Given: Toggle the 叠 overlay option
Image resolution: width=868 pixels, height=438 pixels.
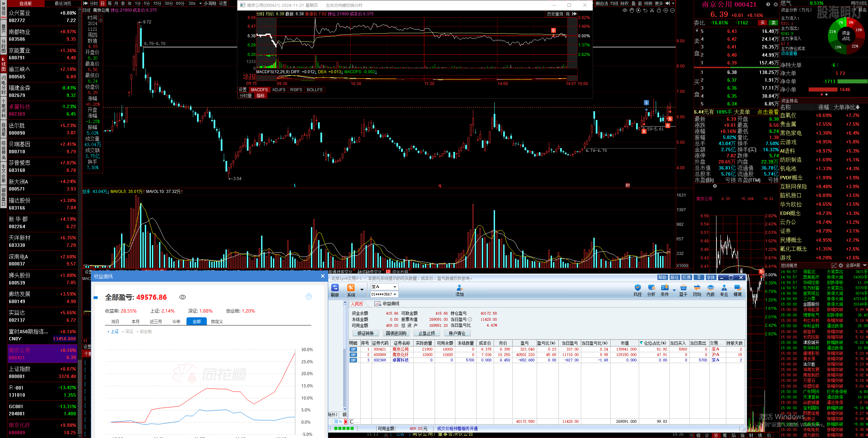Looking at the screenshot, I should pos(633,3).
